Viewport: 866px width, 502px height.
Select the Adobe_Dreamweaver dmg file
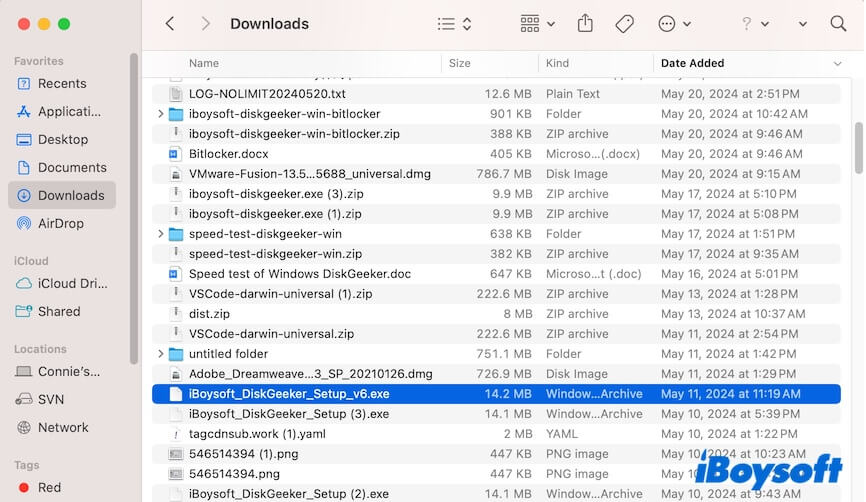496,374
